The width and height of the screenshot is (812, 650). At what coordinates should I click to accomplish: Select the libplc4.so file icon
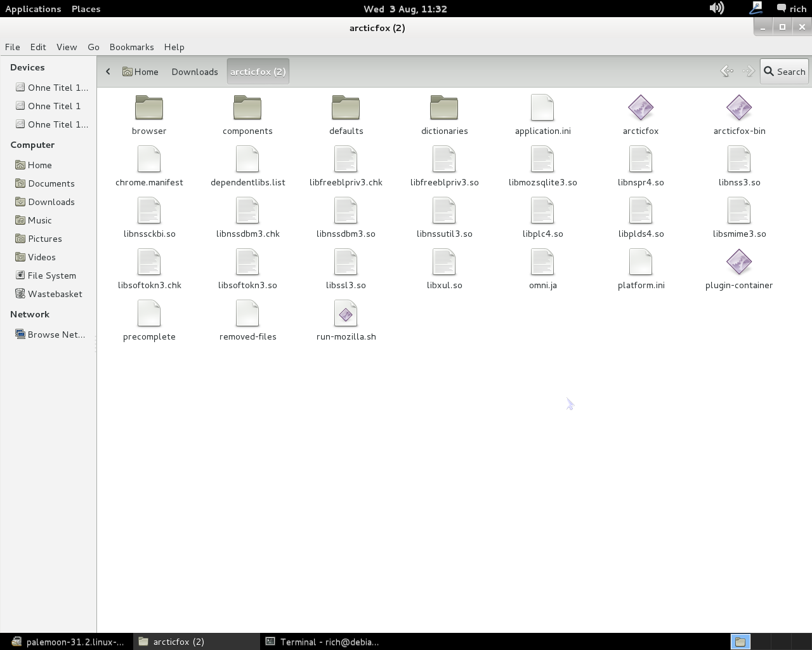542,211
